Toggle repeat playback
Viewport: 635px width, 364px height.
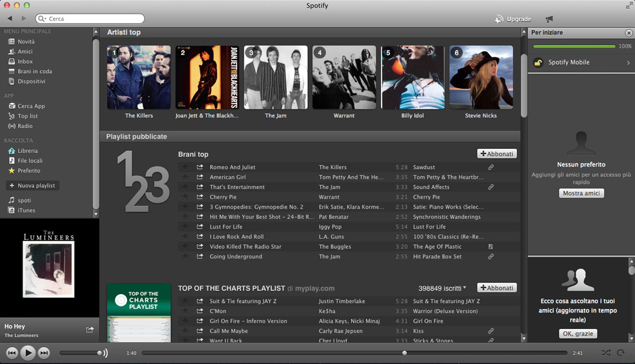coord(621,353)
